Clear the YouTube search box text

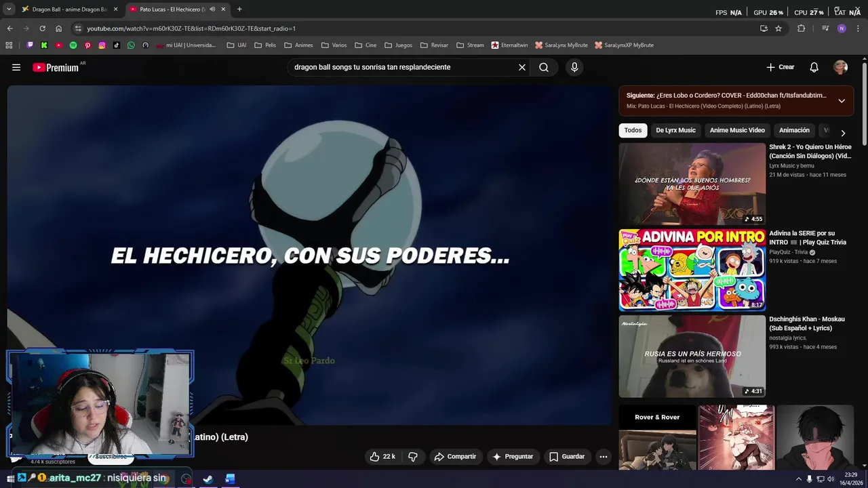coord(522,67)
